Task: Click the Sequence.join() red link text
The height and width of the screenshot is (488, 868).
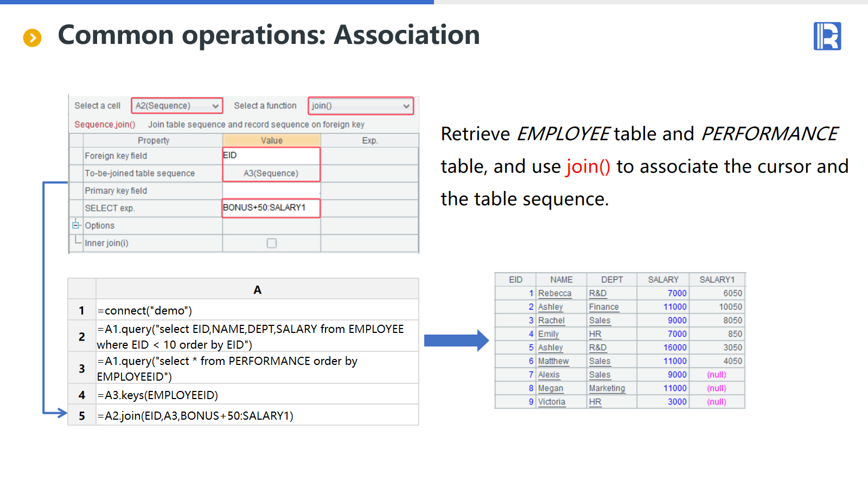Action: click(105, 125)
